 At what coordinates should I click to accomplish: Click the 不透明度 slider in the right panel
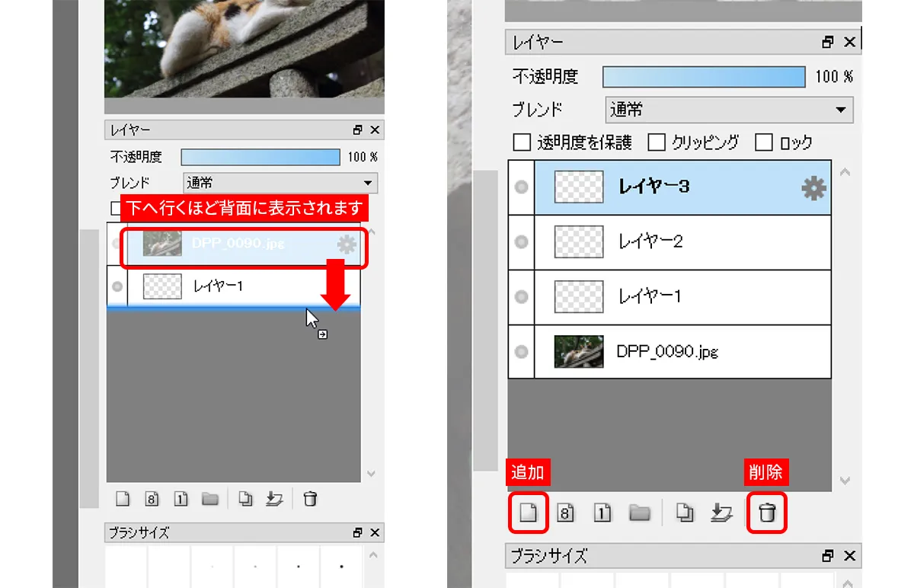pyautogui.click(x=703, y=77)
